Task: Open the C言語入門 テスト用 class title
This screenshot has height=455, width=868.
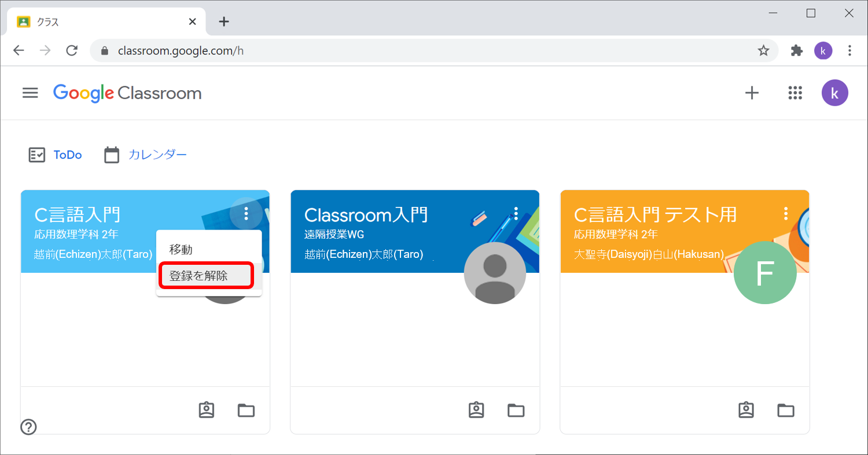Action: 655,214
